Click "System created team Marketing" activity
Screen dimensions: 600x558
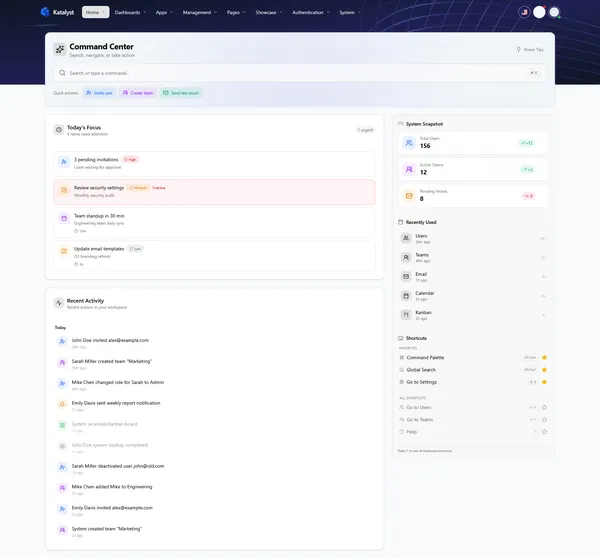[214, 531]
